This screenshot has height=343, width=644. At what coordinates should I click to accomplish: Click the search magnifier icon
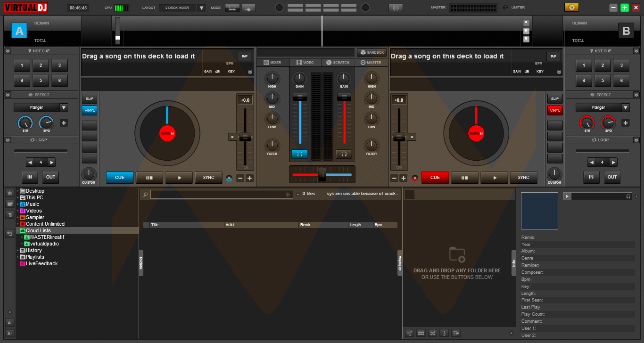pos(146,194)
